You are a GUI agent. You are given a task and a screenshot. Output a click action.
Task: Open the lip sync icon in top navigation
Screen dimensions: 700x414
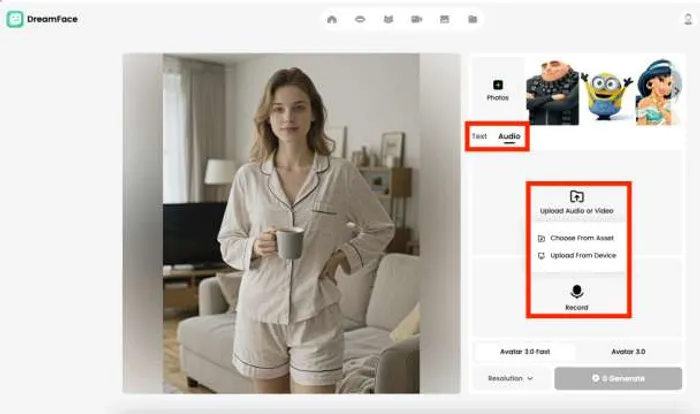(x=360, y=19)
